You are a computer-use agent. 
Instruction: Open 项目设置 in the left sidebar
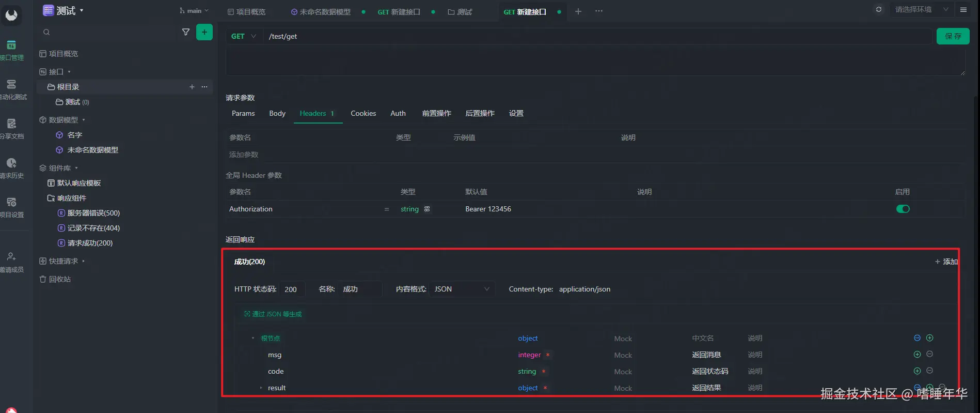click(x=11, y=208)
